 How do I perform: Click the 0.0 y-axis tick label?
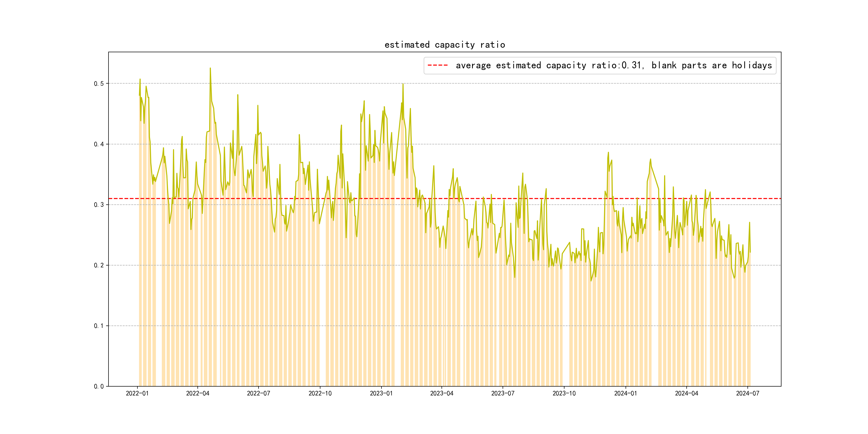click(x=99, y=387)
